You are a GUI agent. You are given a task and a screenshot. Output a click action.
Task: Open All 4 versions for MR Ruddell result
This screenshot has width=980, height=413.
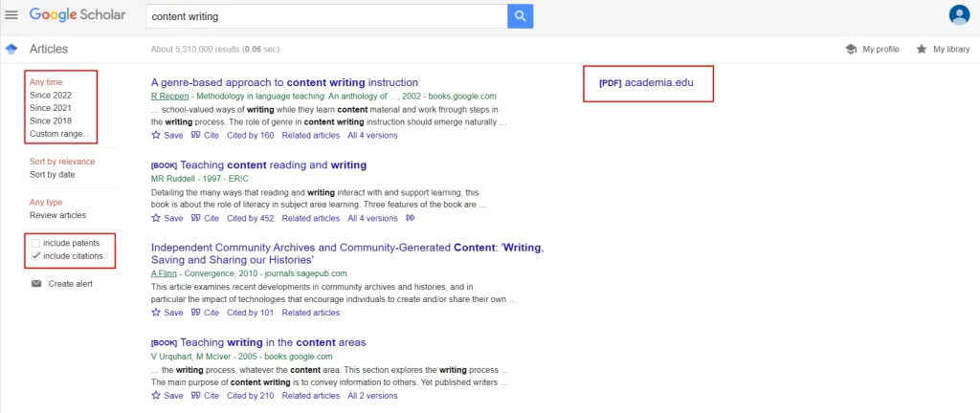coord(372,218)
